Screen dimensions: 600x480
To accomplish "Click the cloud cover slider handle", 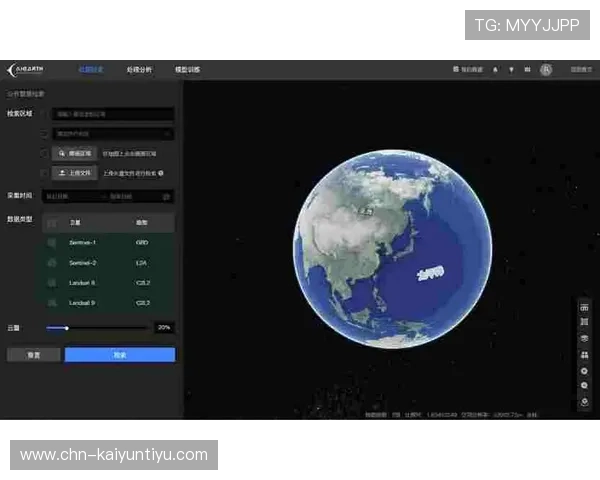I will [x=67, y=327].
